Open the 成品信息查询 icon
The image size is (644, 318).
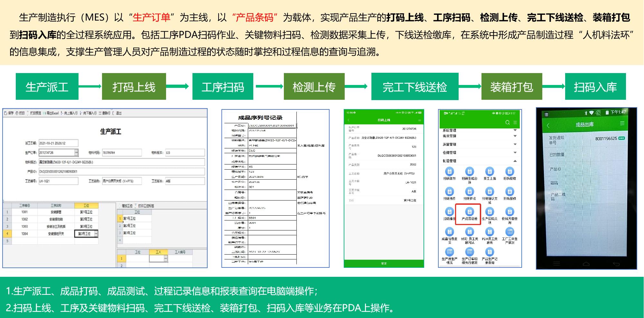pos(450,232)
